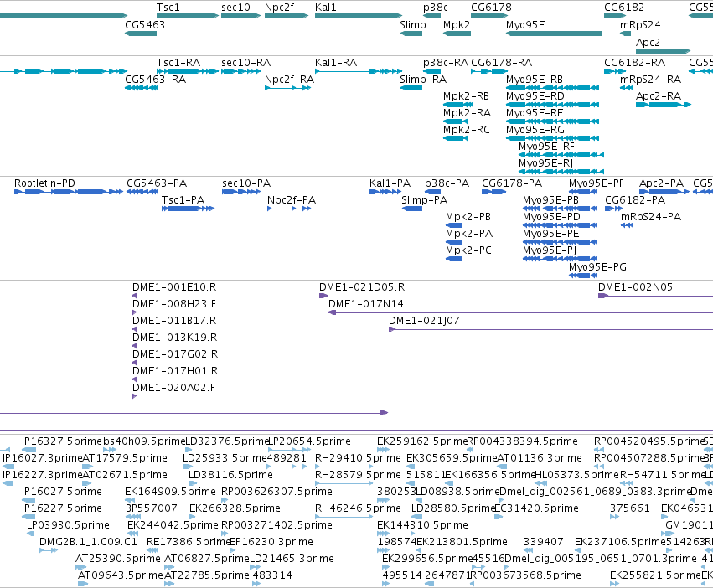The width and height of the screenshot is (713, 588).
Task: Select the Myo95E-PG protein label
Action: click(597, 267)
